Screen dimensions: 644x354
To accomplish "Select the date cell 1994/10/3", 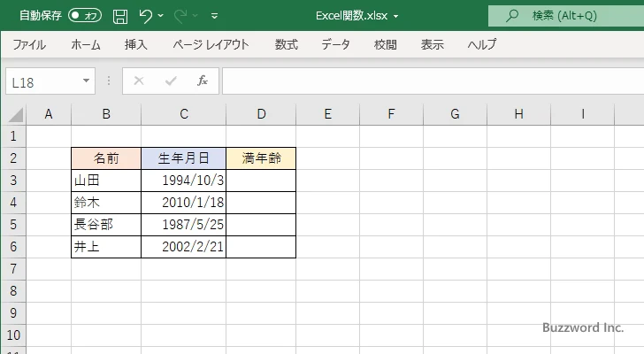I will click(x=184, y=181).
